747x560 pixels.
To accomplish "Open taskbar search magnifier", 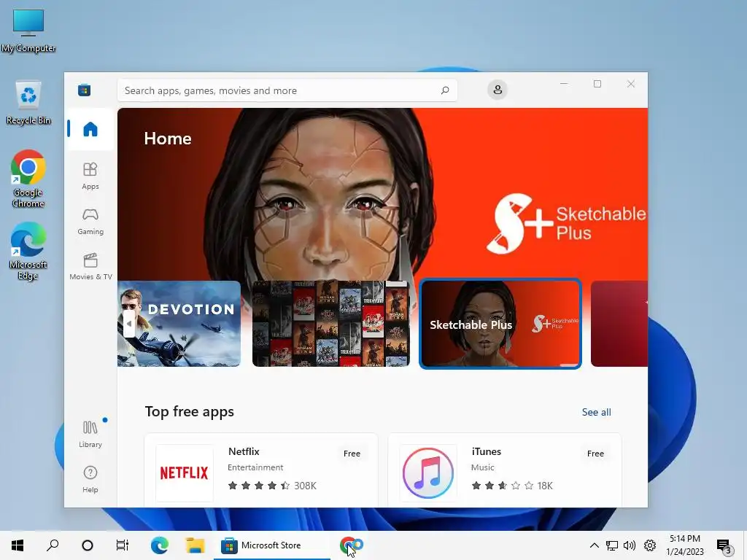I will [53, 545].
